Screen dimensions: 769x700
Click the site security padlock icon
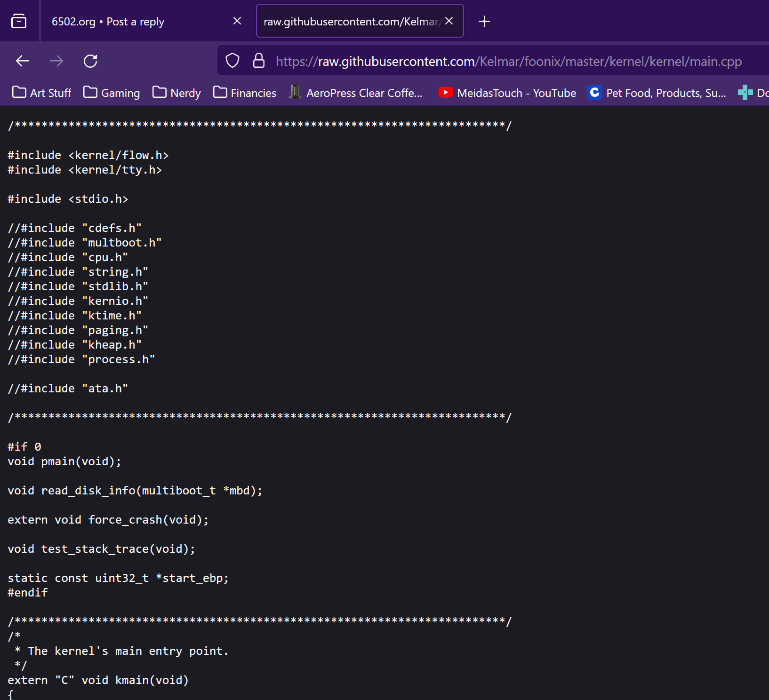(259, 61)
